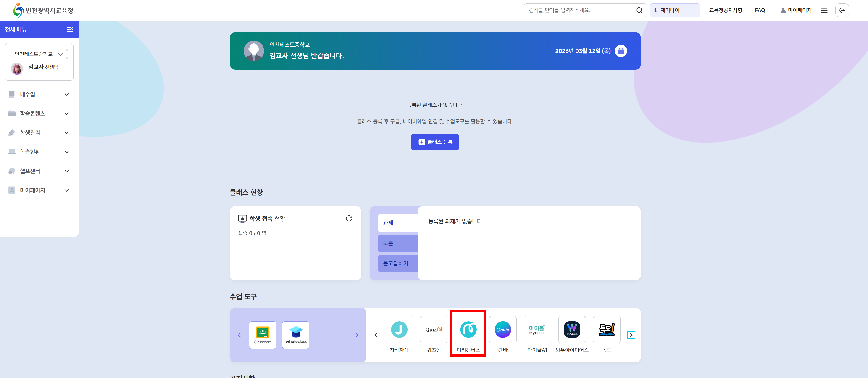Click the calendar icon next to the date
868x378 pixels.
point(621,51)
